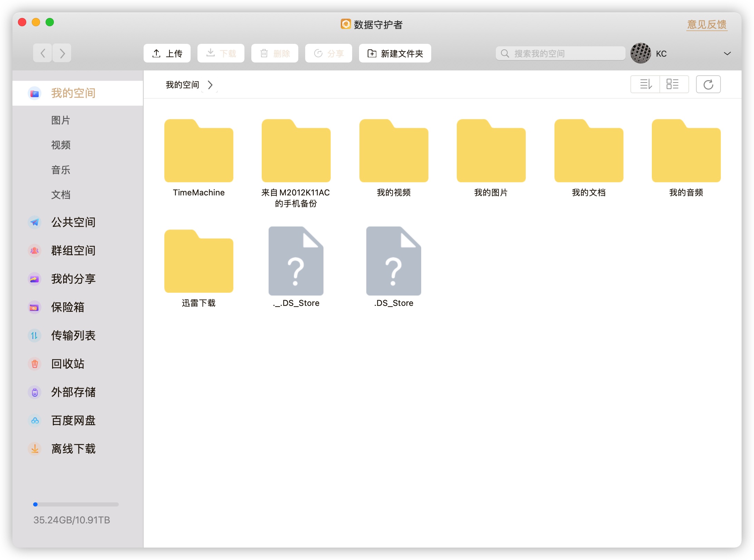This screenshot has width=754, height=560.
Task: Click the 上传 upload button
Action: (167, 54)
